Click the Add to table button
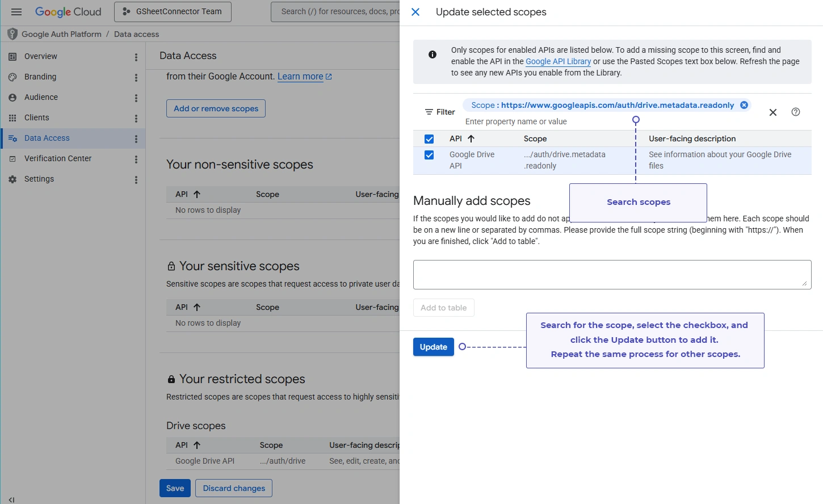823x504 pixels. [444, 308]
